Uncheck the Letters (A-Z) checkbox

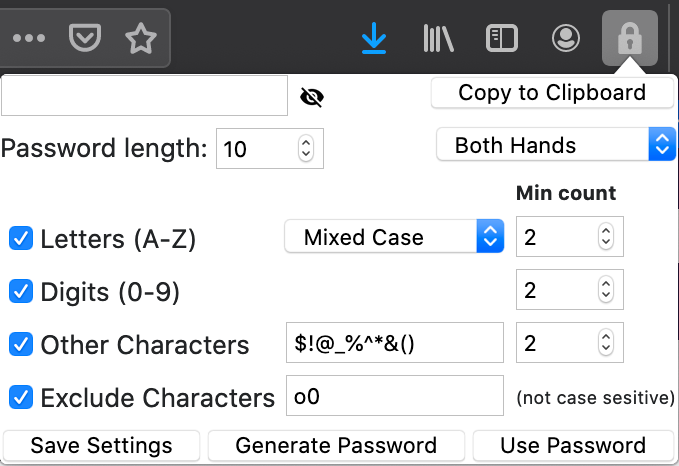click(21, 238)
